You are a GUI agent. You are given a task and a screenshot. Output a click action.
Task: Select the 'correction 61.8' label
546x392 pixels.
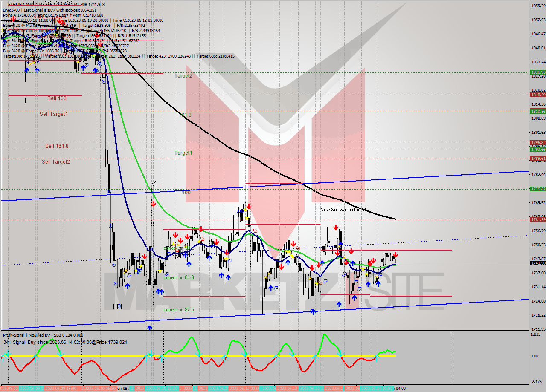178,277
